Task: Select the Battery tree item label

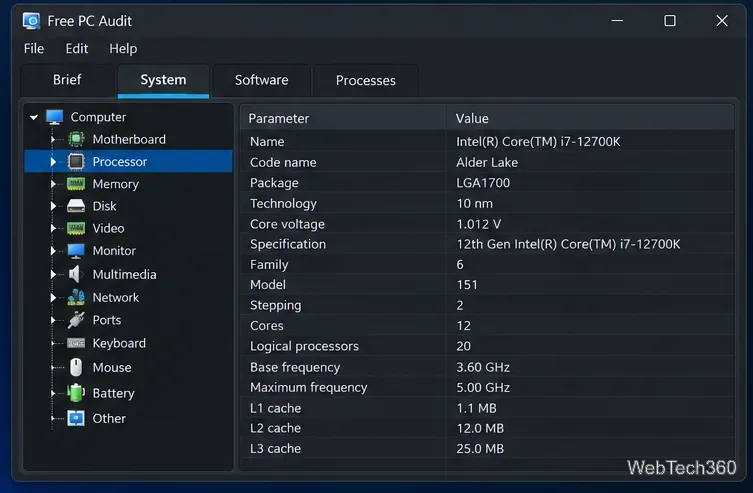Action: click(113, 393)
